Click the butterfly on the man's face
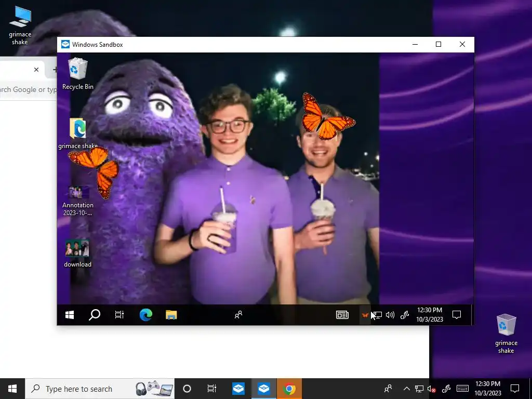The width and height of the screenshot is (532, 399). click(x=328, y=116)
